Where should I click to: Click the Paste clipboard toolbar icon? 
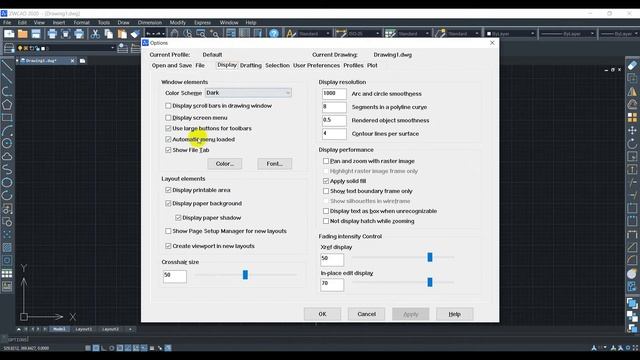[122, 34]
